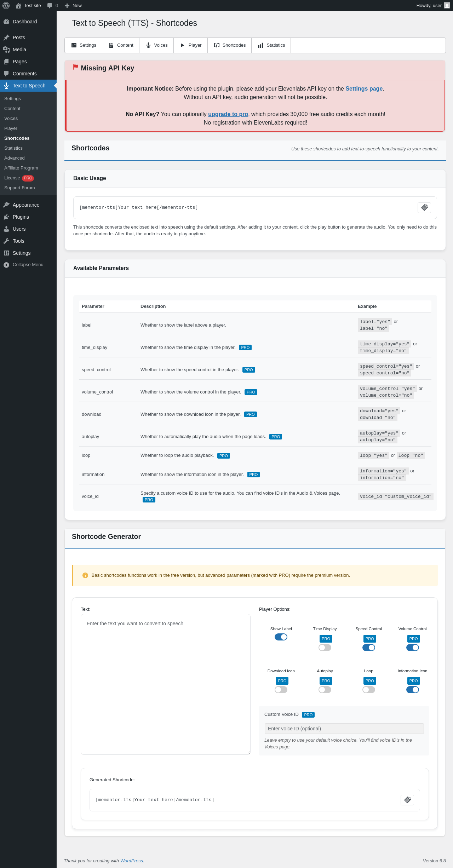Click the microphone icon on Voices tab
453x868 pixels.
pos(149,45)
